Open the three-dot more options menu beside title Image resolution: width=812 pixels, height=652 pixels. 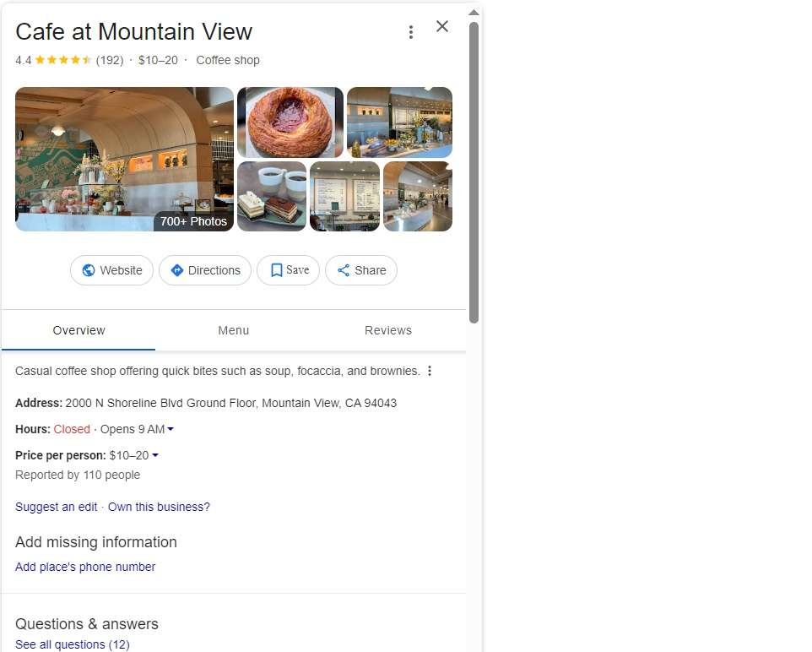point(411,32)
